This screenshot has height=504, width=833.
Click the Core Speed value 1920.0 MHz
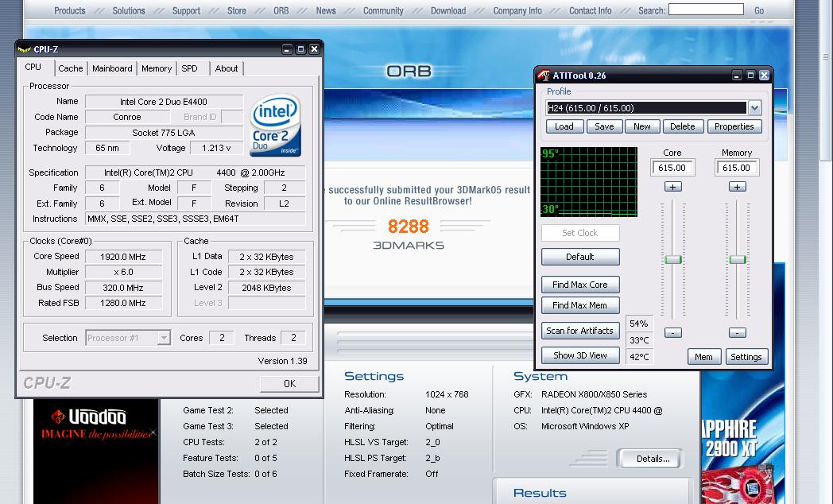point(122,257)
